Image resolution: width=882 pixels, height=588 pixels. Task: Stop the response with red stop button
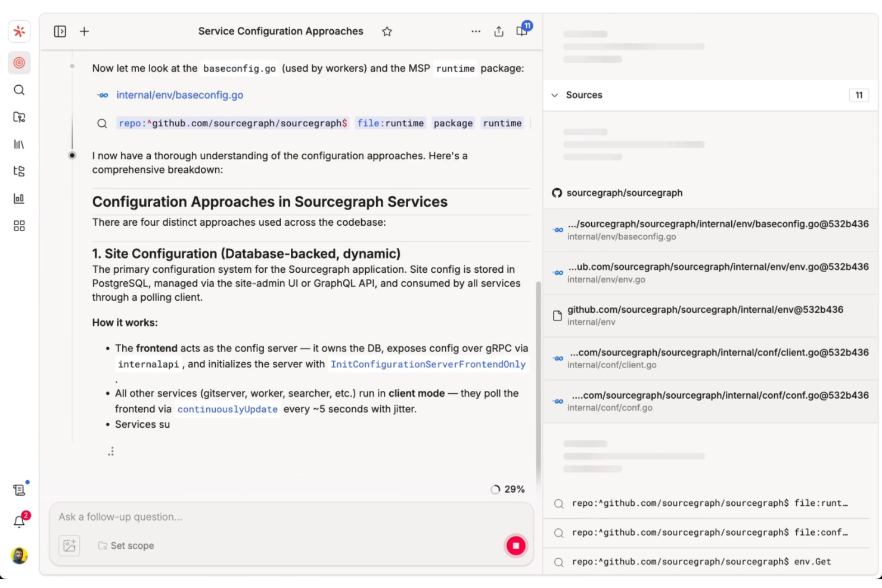(x=516, y=546)
